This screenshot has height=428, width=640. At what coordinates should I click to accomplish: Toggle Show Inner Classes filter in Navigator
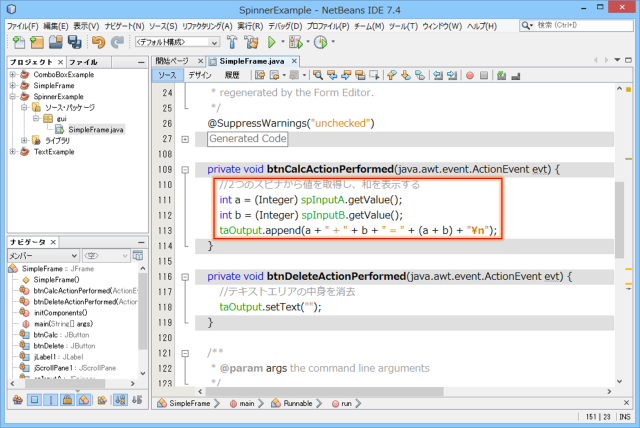click(x=84, y=400)
